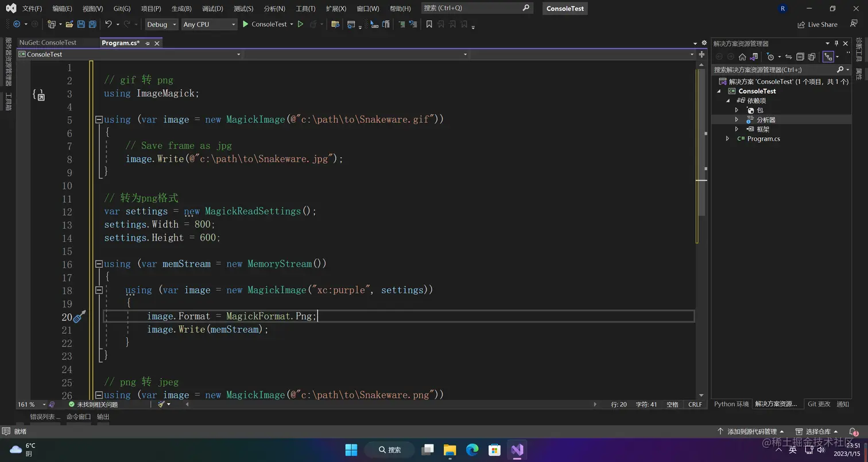Open the 错误列表 error list tab
The height and width of the screenshot is (462, 868).
click(x=45, y=417)
